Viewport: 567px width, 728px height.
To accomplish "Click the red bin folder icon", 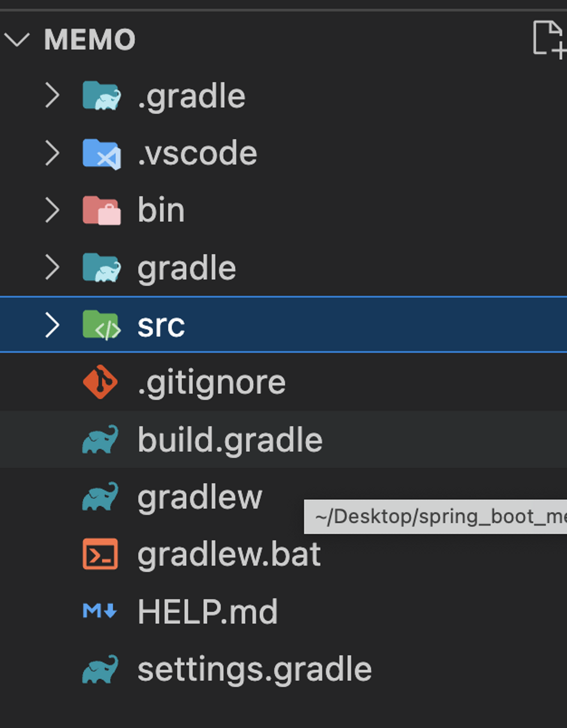I will tap(102, 211).
